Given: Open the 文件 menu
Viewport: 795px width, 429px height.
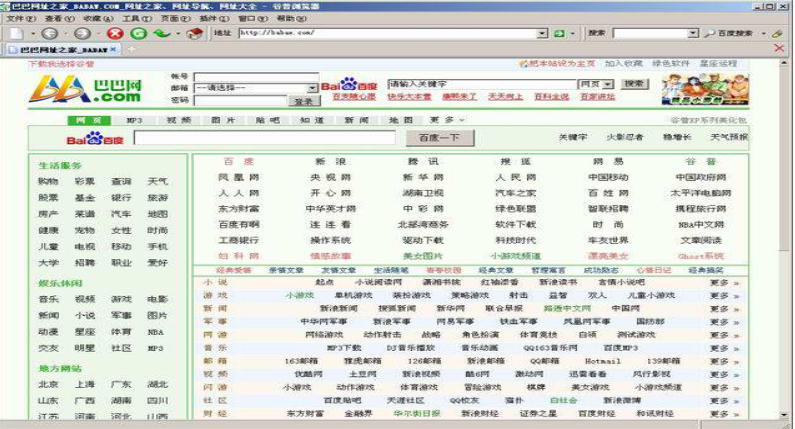Looking at the screenshot, I should pos(21,18).
